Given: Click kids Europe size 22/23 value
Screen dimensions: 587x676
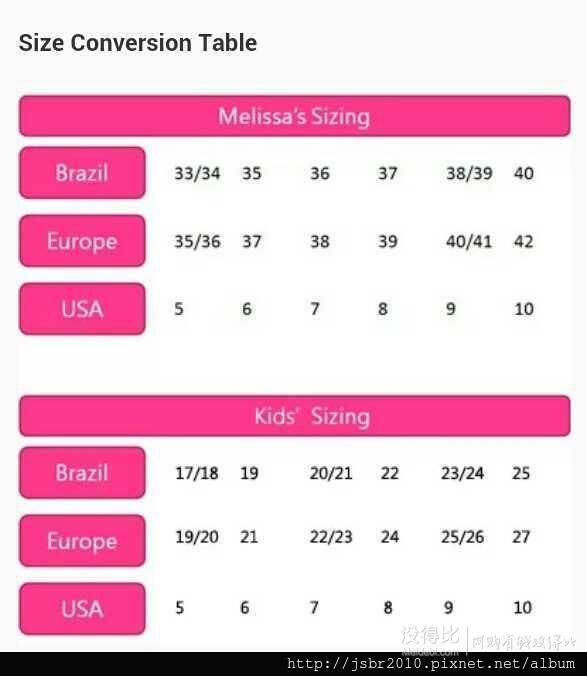Looking at the screenshot, I should [331, 537].
